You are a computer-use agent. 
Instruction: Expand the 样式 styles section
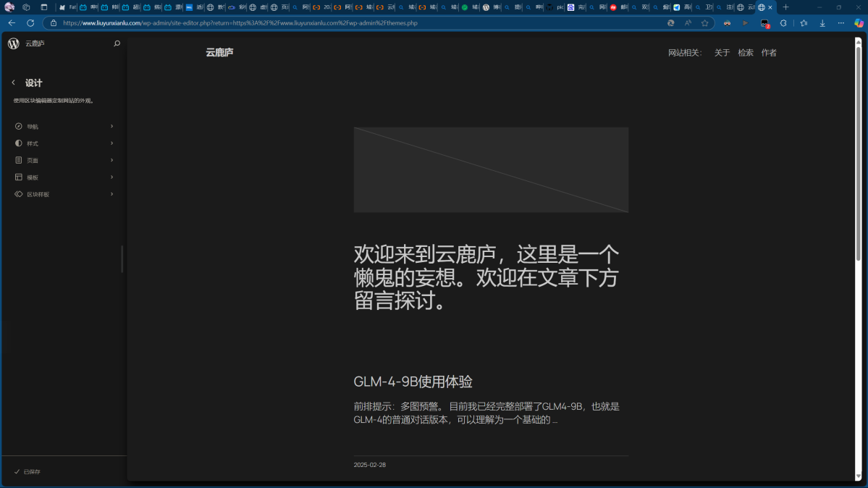point(64,143)
